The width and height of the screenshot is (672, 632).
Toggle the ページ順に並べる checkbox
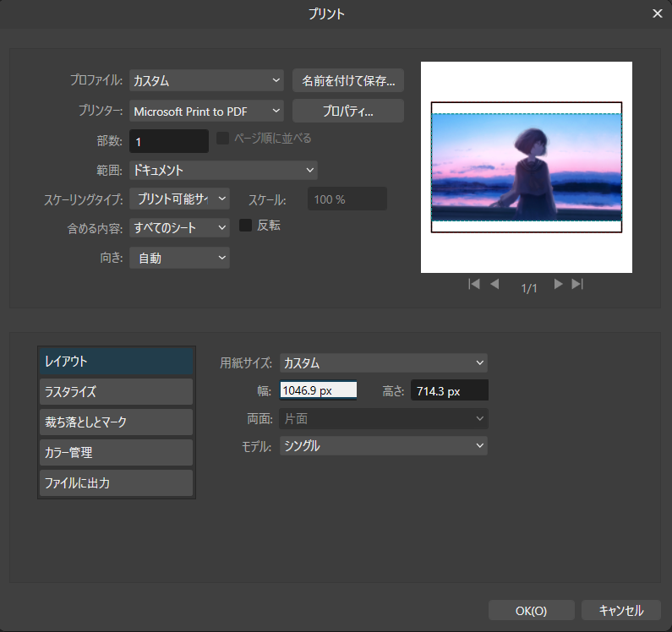click(224, 139)
